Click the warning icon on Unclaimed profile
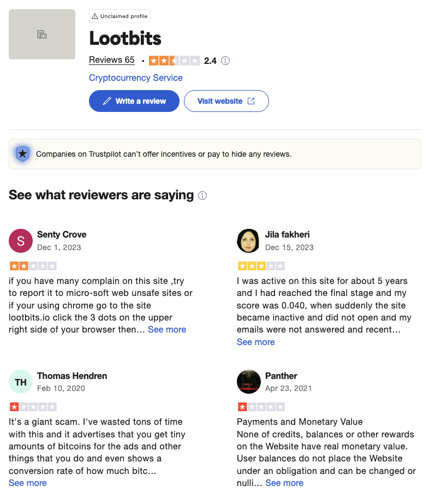The image size is (436, 504). 95,16
